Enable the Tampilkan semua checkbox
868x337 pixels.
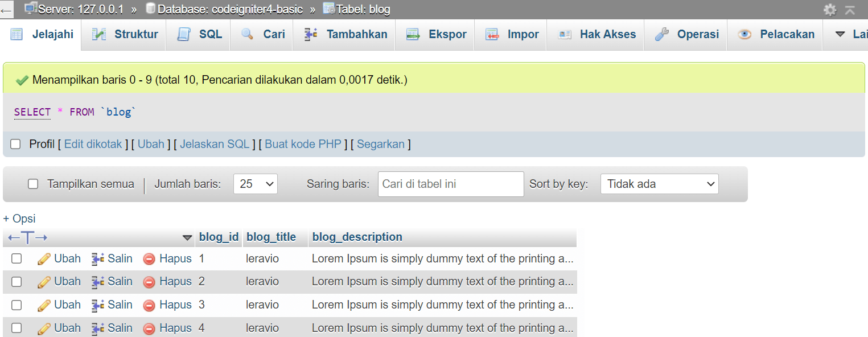33,183
